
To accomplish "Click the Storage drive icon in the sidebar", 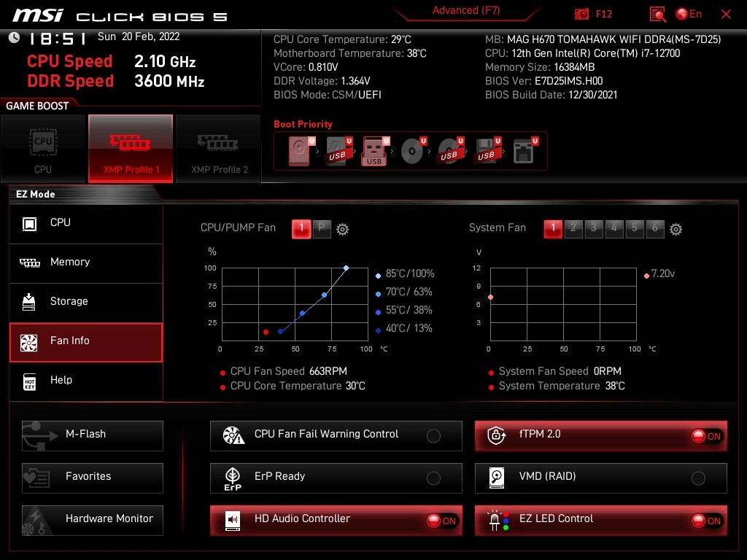I will 28,302.
